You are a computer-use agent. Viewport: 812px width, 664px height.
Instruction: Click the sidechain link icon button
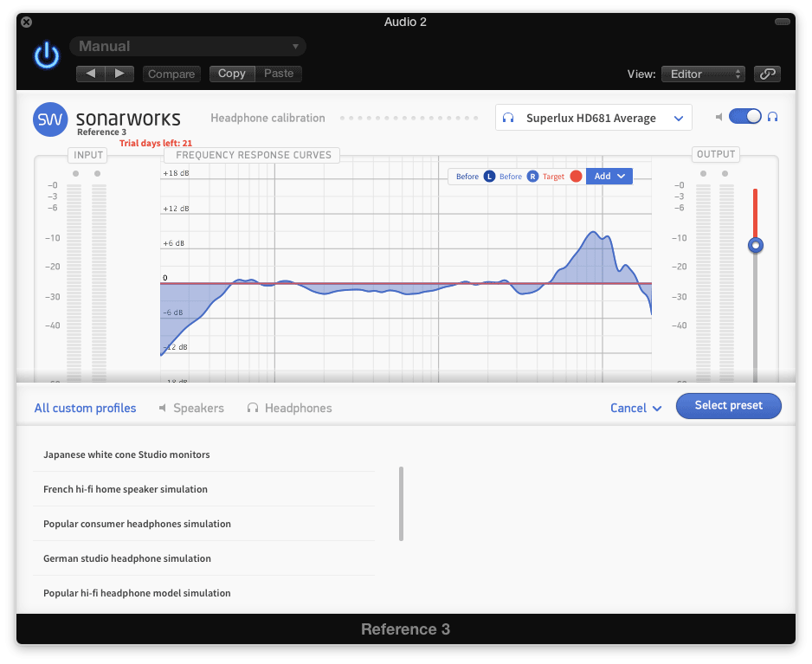(x=767, y=74)
